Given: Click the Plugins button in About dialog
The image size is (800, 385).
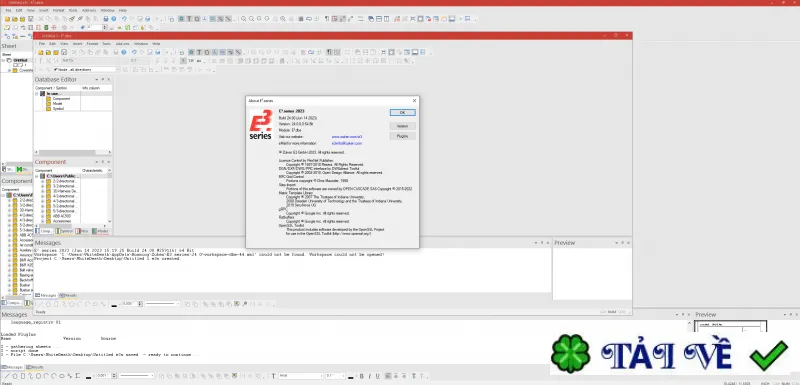Looking at the screenshot, I should point(403,136).
